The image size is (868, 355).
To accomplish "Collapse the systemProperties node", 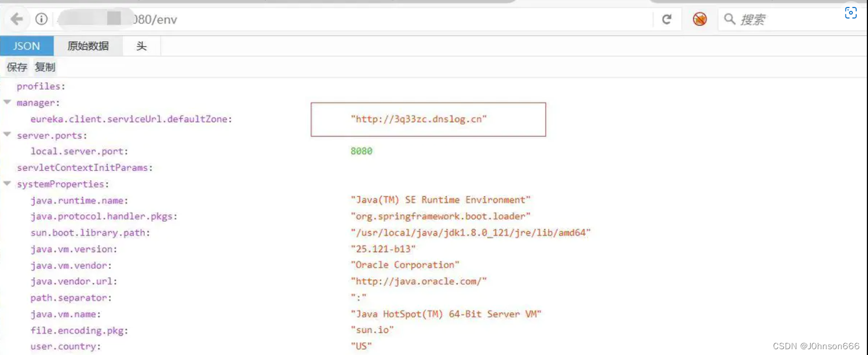I will (x=7, y=184).
